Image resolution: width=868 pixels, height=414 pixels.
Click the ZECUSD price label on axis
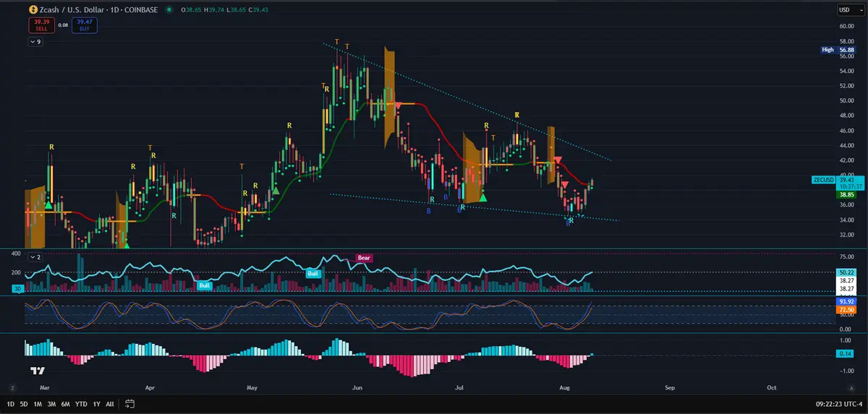point(825,180)
